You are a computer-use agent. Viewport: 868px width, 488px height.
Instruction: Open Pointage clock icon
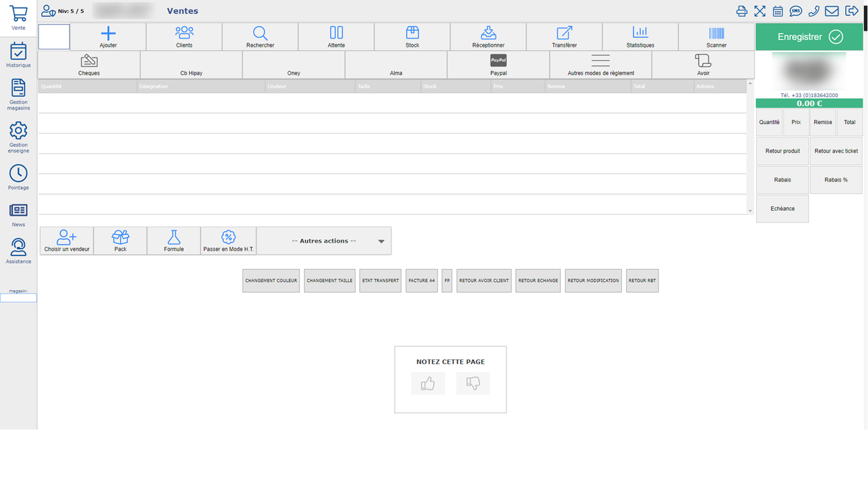point(18,174)
